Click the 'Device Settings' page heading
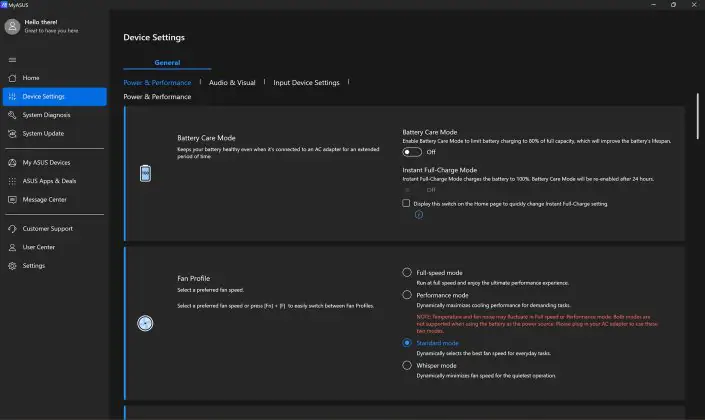 (154, 37)
